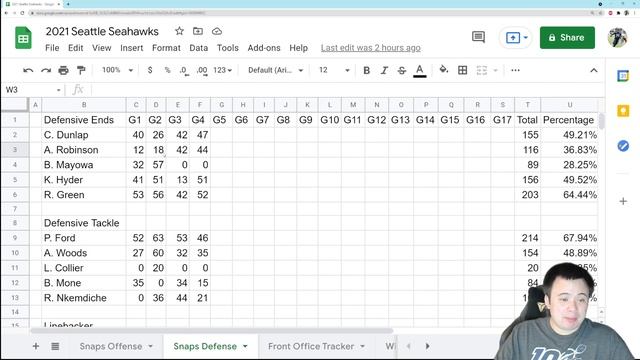The image size is (640, 360).
Task: Open Last edit was 2 hours ago link
Action: (x=370, y=48)
